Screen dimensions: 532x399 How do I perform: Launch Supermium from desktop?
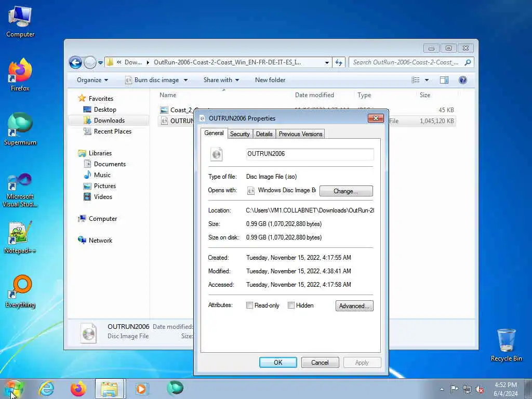[20, 129]
